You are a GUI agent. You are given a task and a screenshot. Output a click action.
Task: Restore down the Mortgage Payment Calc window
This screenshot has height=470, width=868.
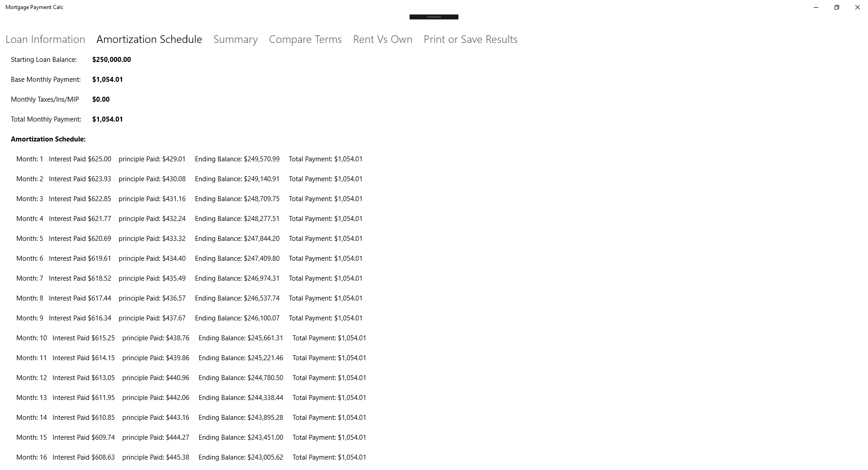[837, 7]
